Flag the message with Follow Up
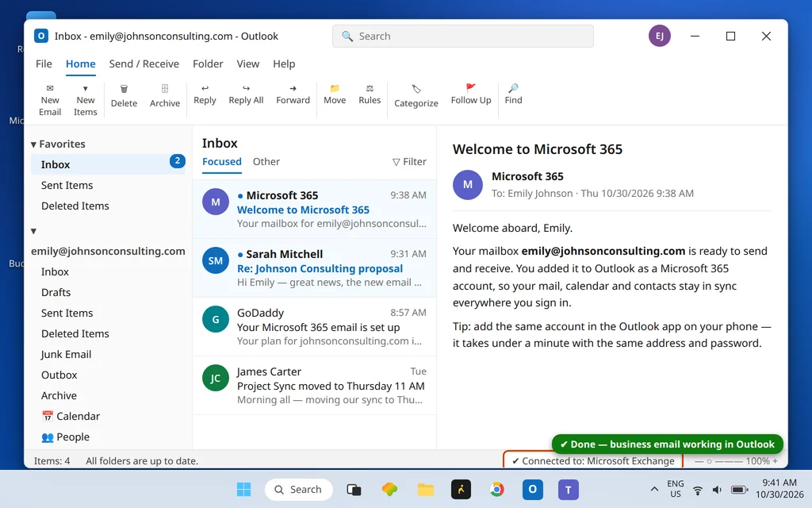 click(x=471, y=95)
